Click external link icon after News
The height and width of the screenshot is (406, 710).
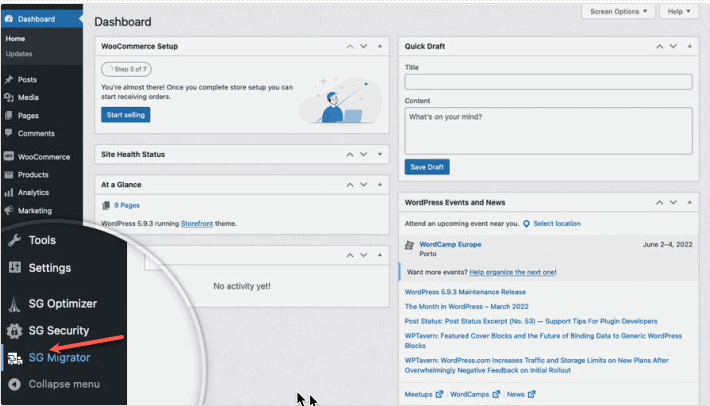532,394
